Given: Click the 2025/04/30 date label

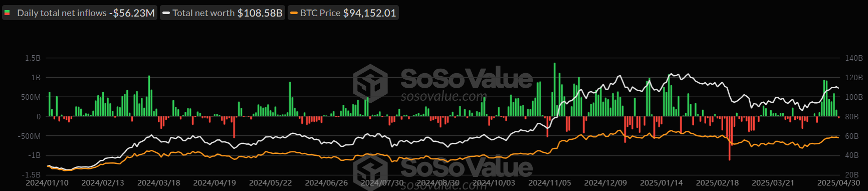Looking at the screenshot, I should [x=838, y=183].
